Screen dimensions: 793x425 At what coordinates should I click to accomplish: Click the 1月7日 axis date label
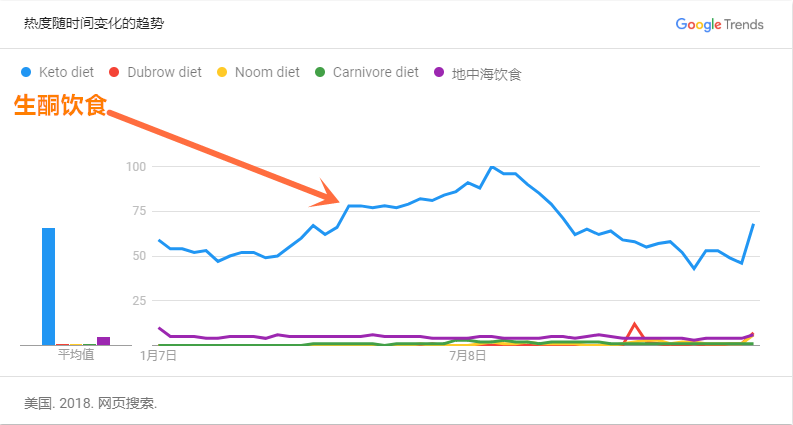click(x=159, y=355)
